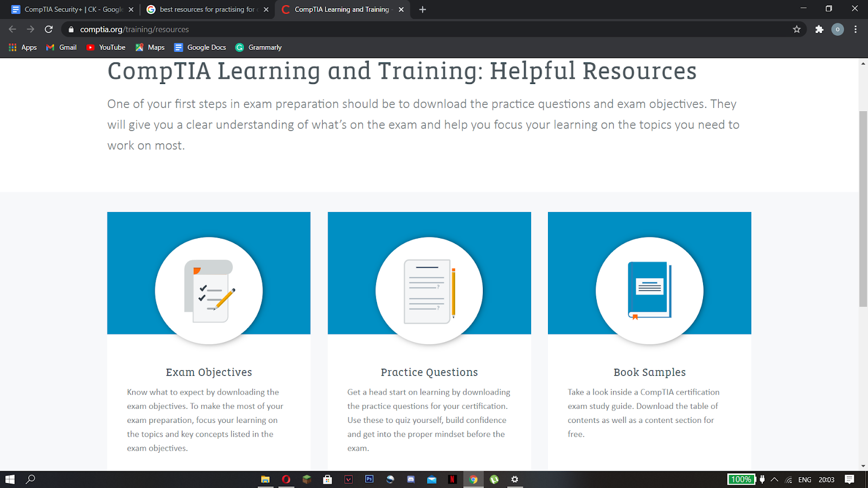Click the power plug icon in the tray
The width and height of the screenshot is (868, 488).
[x=762, y=479]
